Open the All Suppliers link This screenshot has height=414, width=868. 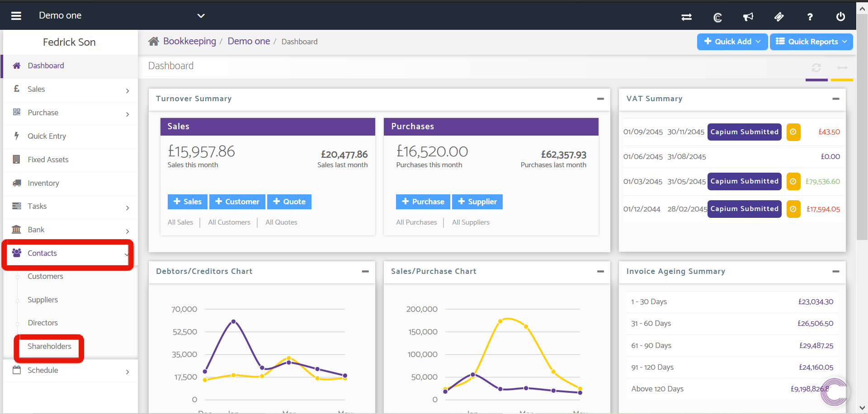click(x=471, y=222)
